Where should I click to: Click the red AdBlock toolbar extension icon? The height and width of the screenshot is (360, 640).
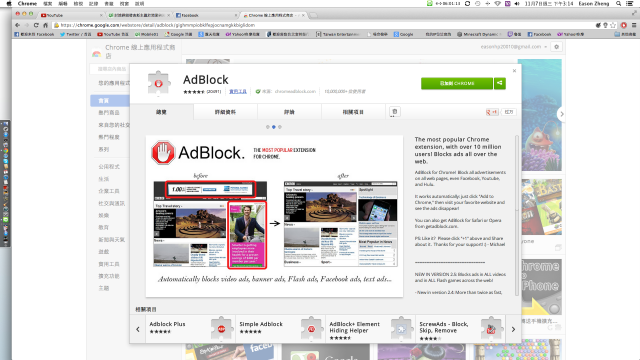(x=624, y=25)
